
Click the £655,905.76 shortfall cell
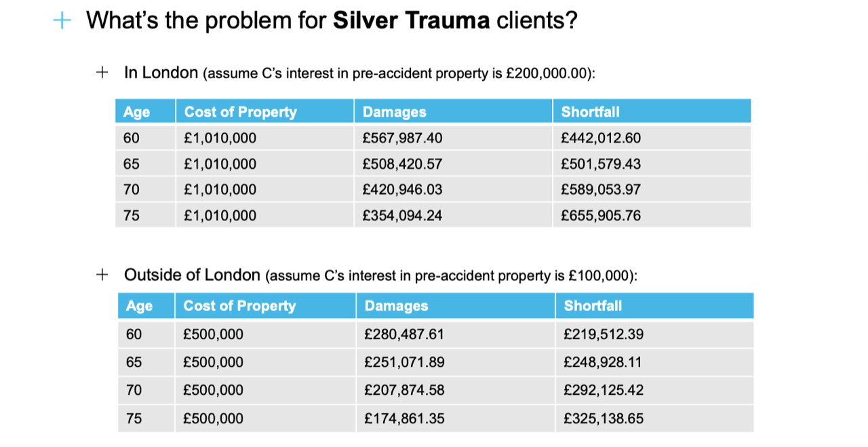point(601,216)
